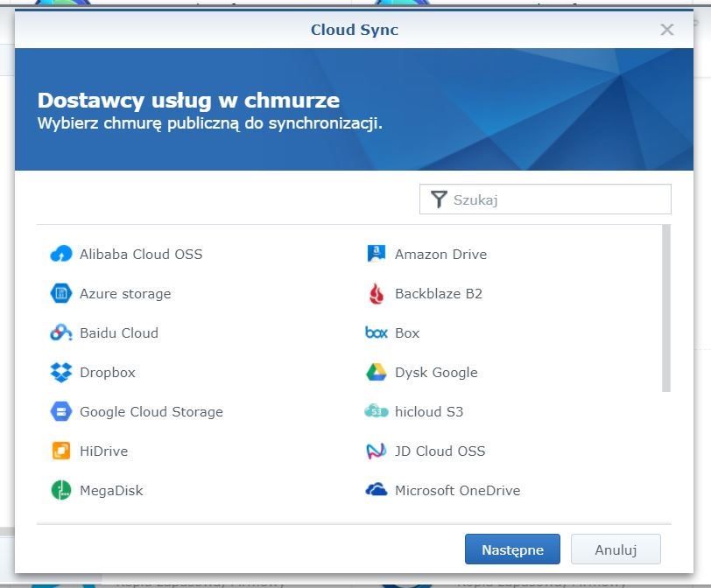Choose the Amazon Drive icon
The width and height of the screenshot is (711, 588).
(x=376, y=254)
